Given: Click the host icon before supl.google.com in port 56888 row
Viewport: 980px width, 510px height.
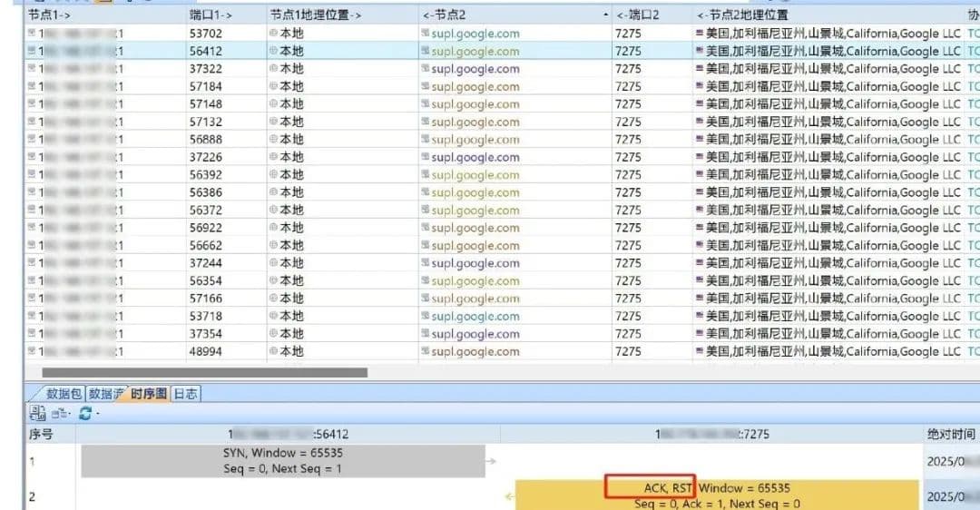Looking at the screenshot, I should (x=425, y=139).
